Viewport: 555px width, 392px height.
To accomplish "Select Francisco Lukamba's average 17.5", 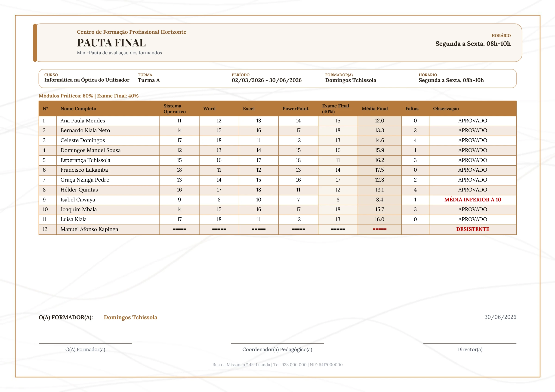I will click(379, 170).
